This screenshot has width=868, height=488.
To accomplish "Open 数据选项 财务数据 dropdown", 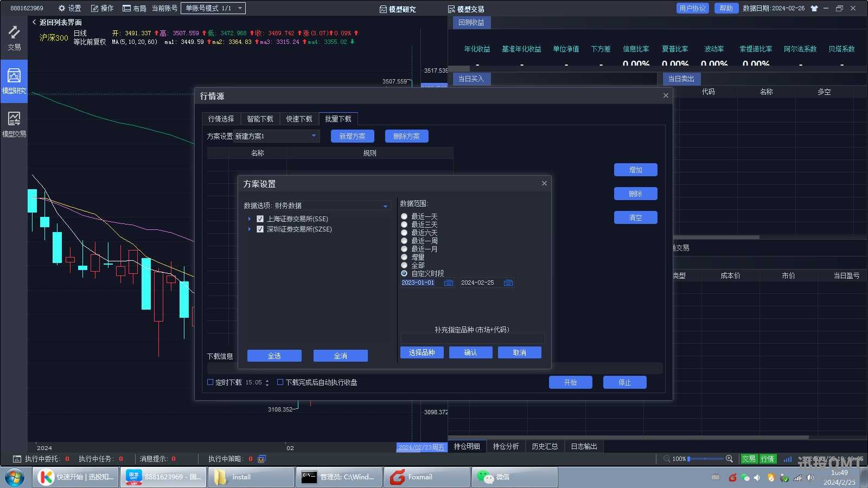I will tap(331, 206).
